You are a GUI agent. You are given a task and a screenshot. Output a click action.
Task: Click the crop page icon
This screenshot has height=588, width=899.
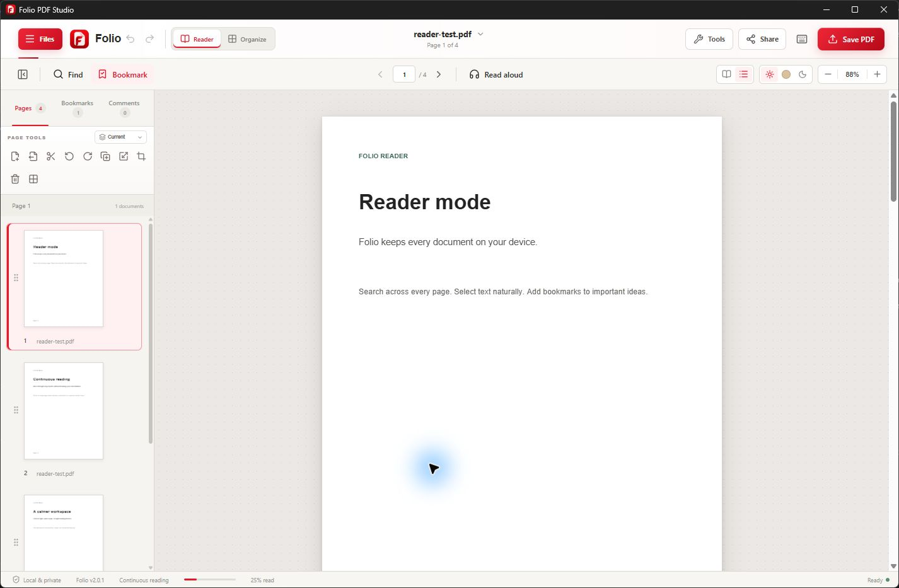pyautogui.click(x=141, y=156)
